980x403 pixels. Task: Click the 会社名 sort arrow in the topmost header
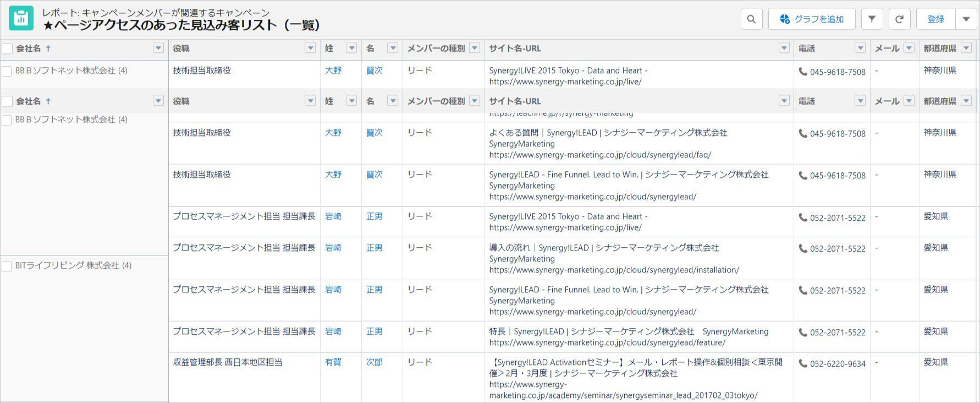tap(48, 48)
